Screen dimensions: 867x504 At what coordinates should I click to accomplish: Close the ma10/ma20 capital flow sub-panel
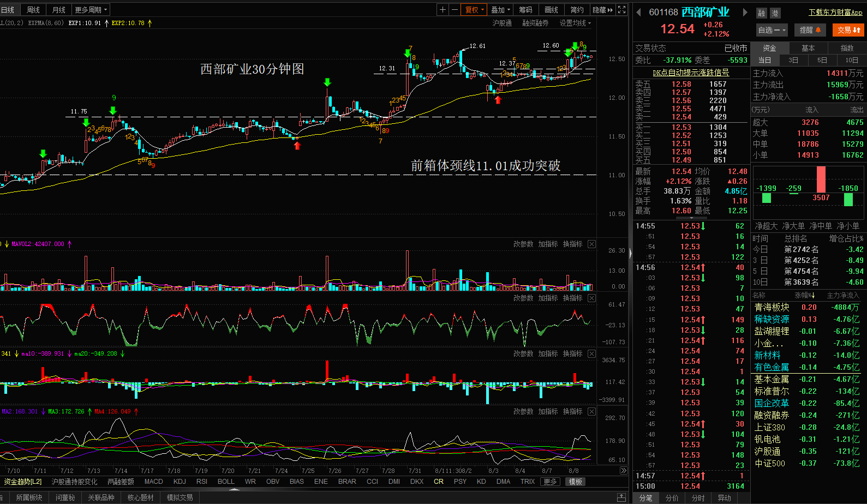click(591, 353)
